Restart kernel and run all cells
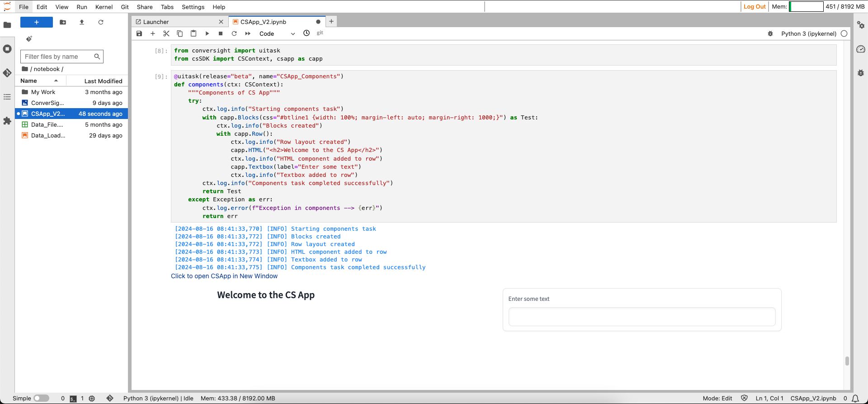 click(x=248, y=33)
